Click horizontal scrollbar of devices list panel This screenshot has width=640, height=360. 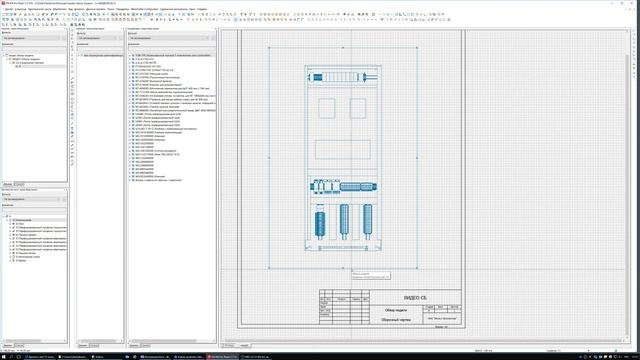pyautogui.click(x=163, y=341)
